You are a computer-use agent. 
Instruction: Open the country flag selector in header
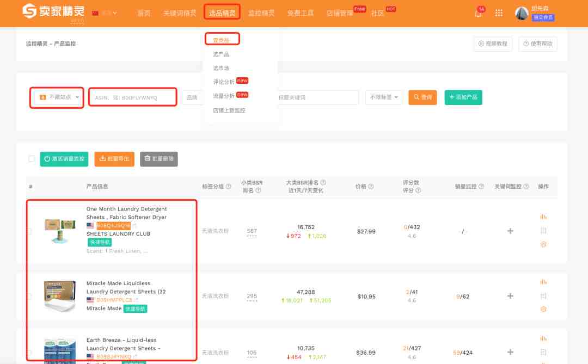[105, 13]
